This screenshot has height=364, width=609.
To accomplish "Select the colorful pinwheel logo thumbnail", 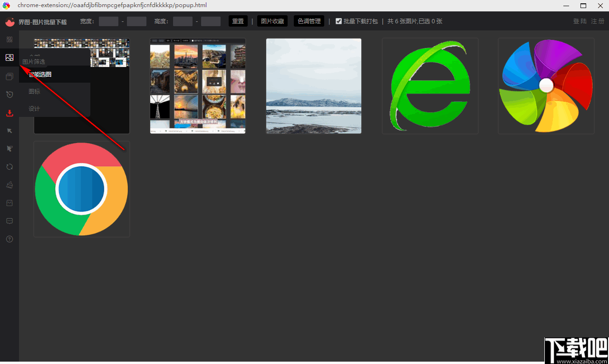I will [546, 86].
